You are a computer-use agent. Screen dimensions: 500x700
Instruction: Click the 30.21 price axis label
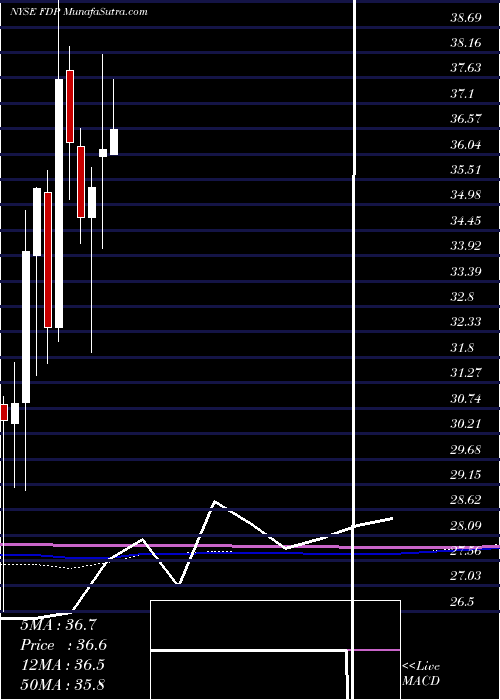(x=466, y=424)
